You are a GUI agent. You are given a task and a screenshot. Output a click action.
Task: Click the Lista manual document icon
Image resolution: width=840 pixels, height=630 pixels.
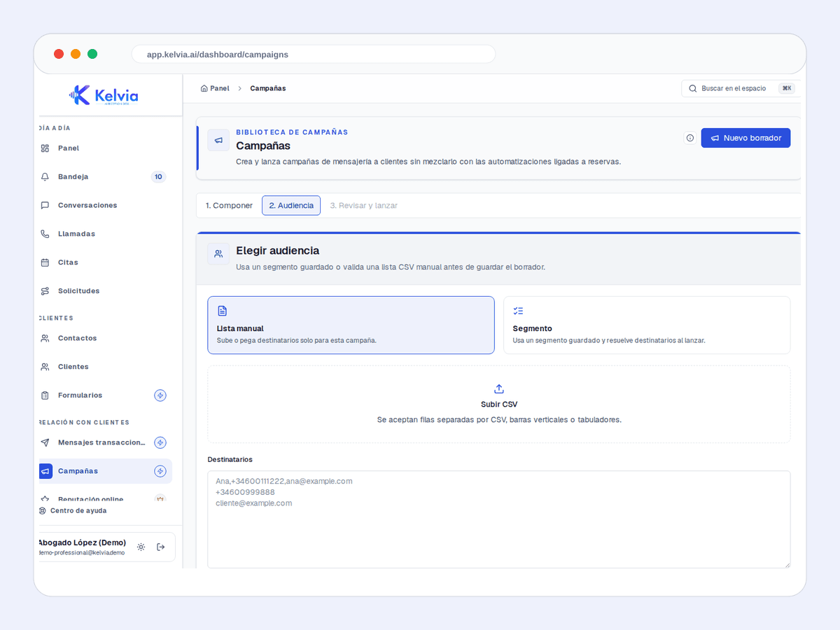click(222, 311)
